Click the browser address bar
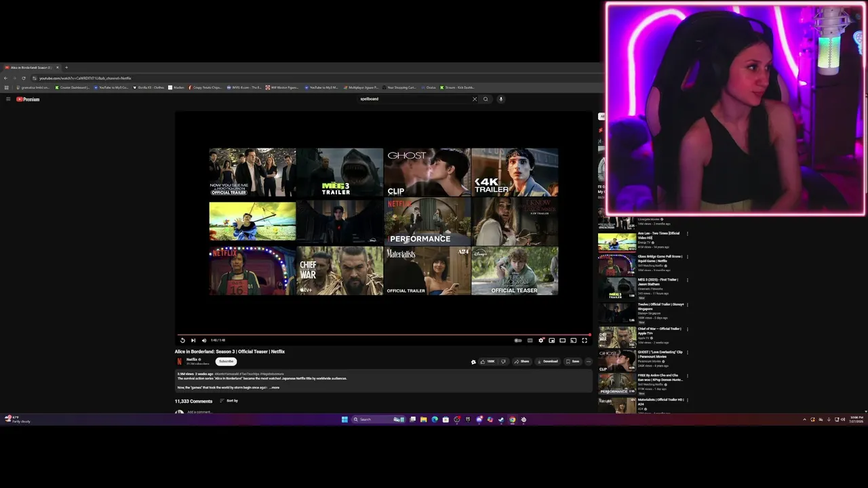The image size is (868, 488). (315, 78)
